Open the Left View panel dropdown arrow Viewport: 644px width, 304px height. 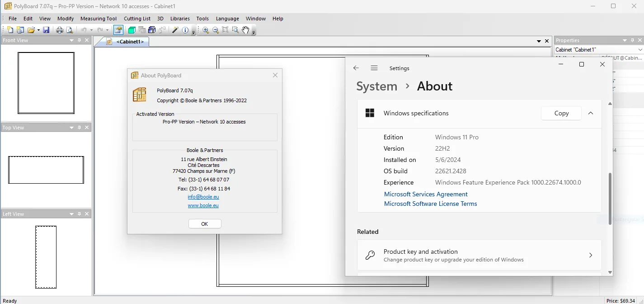pyautogui.click(x=71, y=214)
